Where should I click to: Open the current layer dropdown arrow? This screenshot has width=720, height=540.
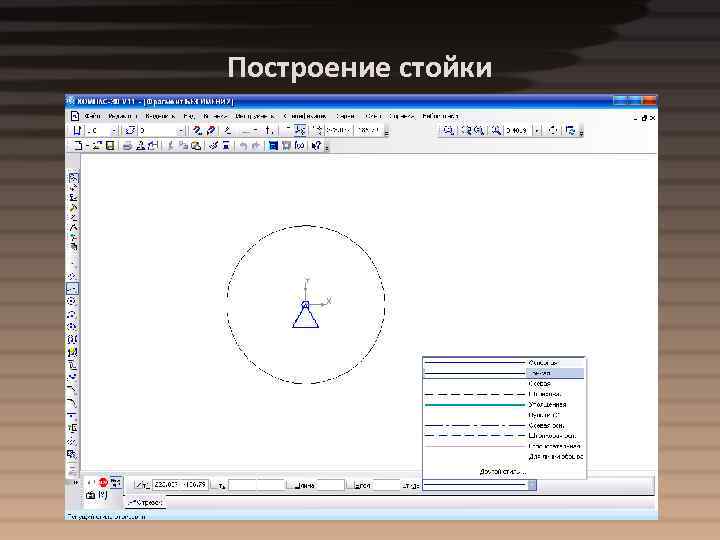181,130
